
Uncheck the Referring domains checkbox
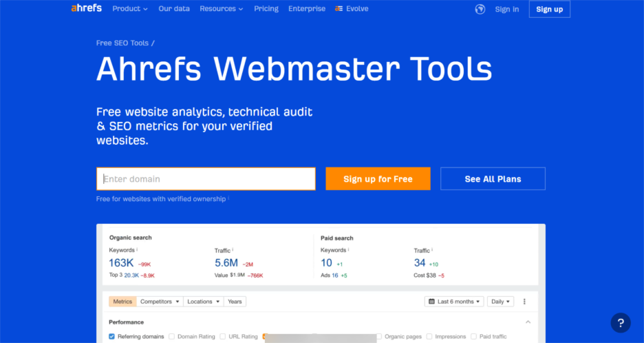coord(112,337)
